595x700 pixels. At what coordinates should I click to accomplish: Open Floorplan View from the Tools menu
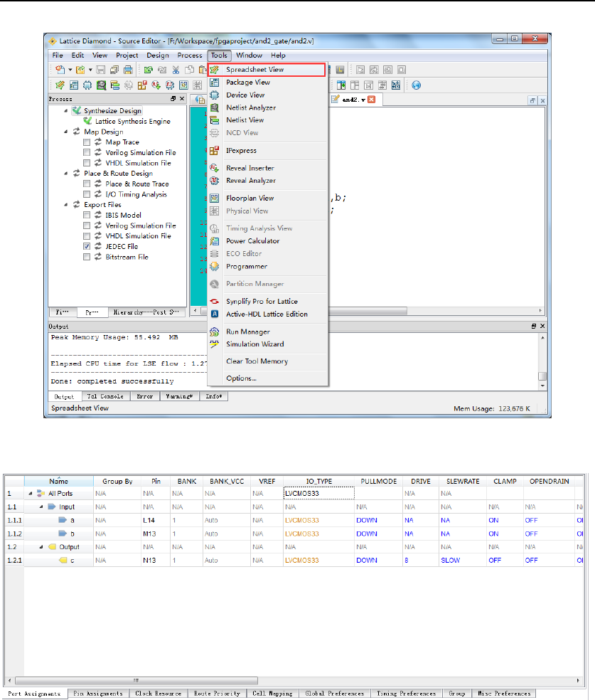click(x=250, y=198)
